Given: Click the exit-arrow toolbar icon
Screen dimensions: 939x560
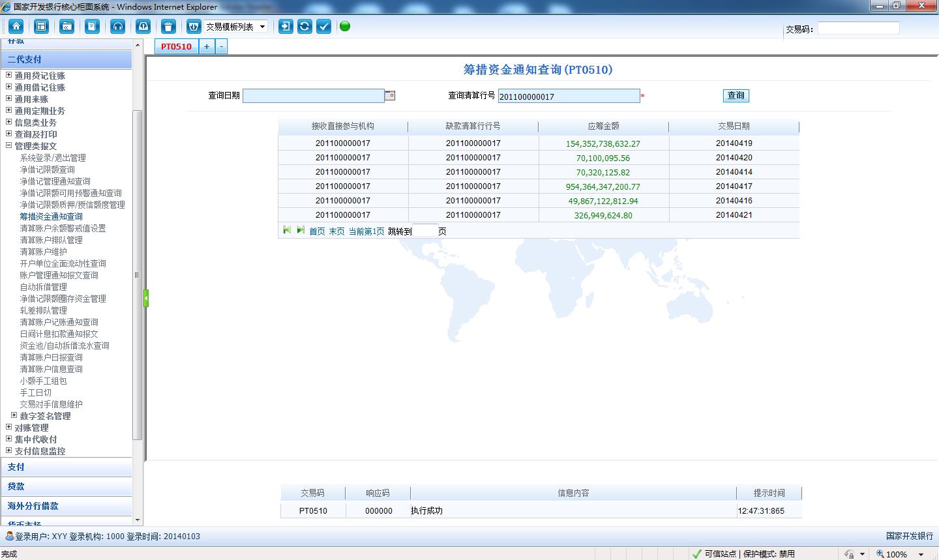Looking at the screenshot, I should tap(286, 26).
